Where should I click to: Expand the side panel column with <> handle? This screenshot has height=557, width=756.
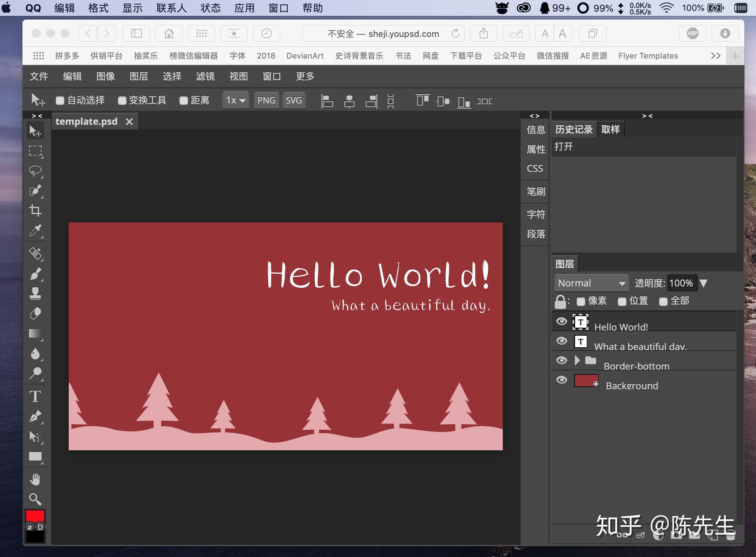[535, 116]
